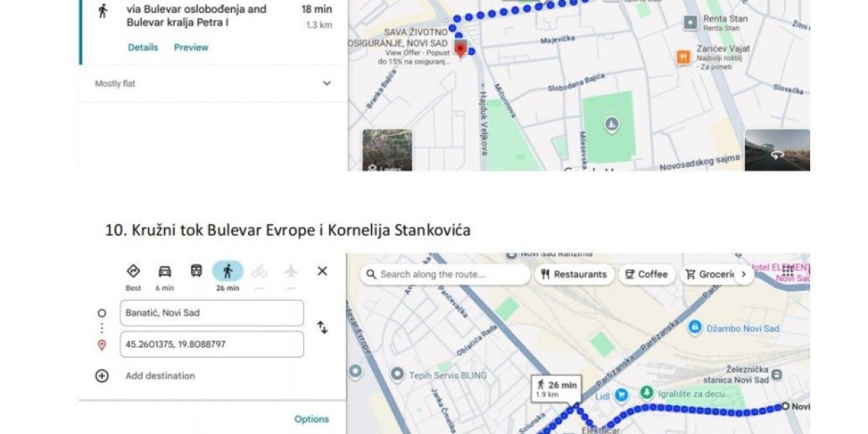Open route Preview link
This screenshot has width=868, height=434.
click(x=191, y=47)
